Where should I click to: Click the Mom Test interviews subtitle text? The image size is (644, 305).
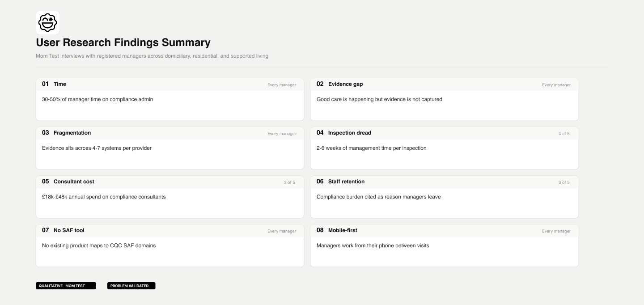pyautogui.click(x=152, y=56)
